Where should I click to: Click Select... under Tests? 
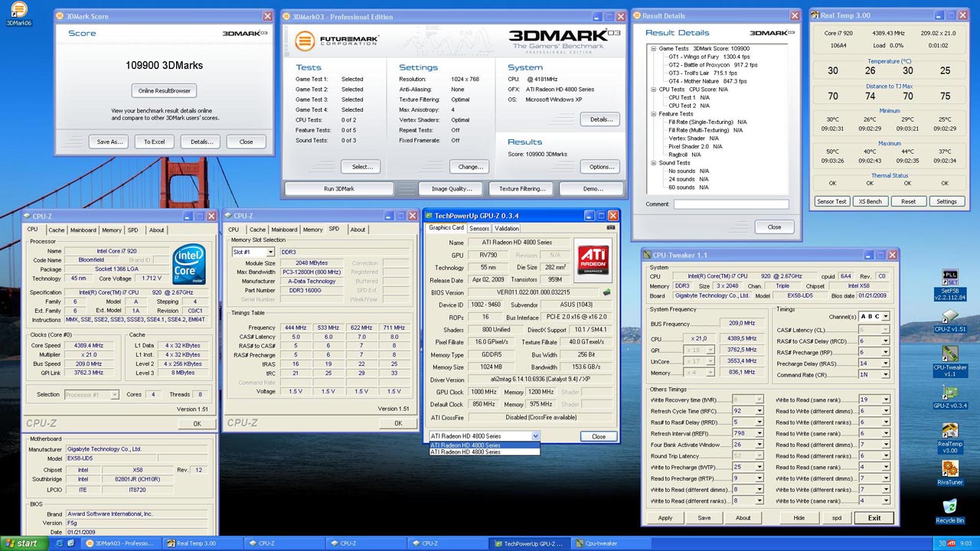(362, 166)
